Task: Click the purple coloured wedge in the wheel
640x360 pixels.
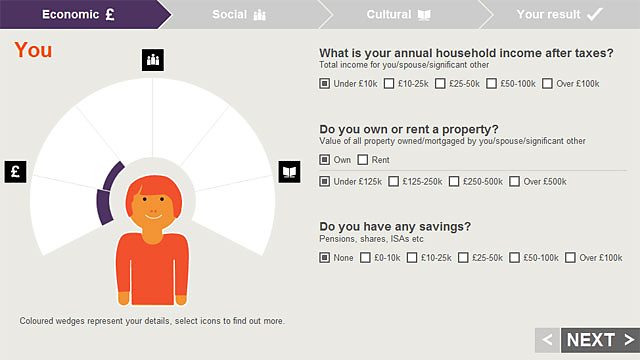Action: (x=109, y=193)
